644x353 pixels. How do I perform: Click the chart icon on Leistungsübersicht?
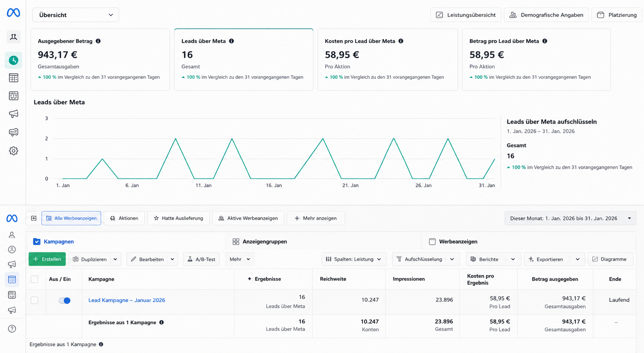439,15
